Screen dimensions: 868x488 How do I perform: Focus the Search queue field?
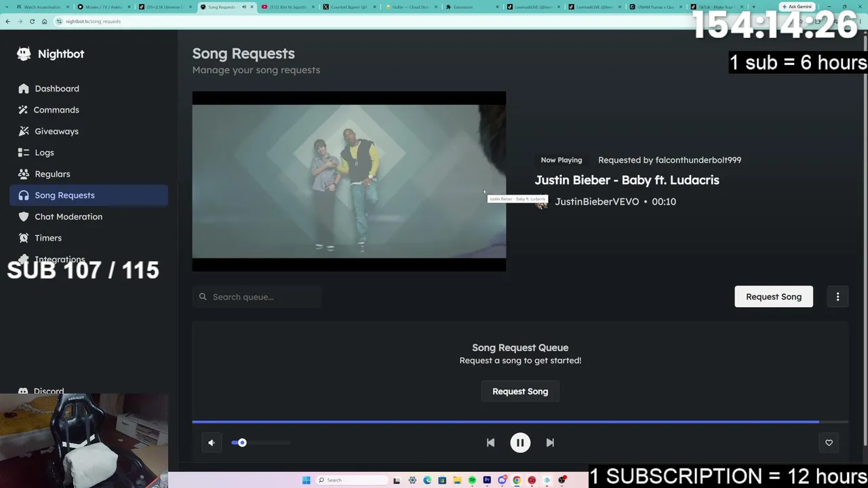tap(256, 297)
